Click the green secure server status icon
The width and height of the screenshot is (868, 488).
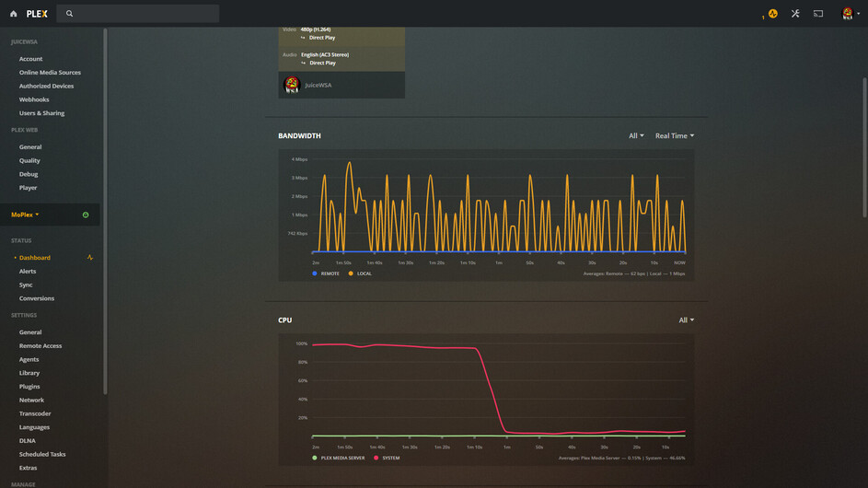point(86,215)
